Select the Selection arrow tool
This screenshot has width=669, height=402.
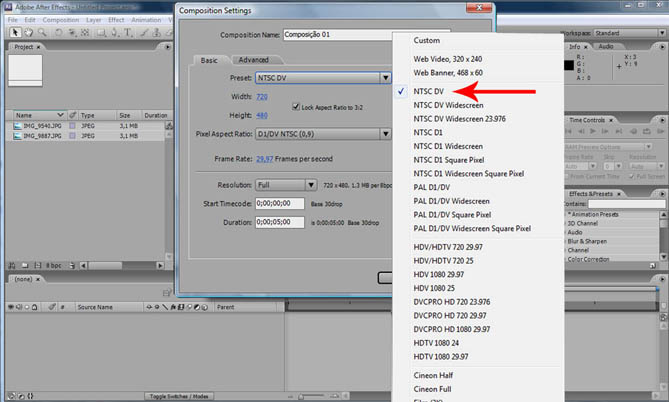click(15, 33)
